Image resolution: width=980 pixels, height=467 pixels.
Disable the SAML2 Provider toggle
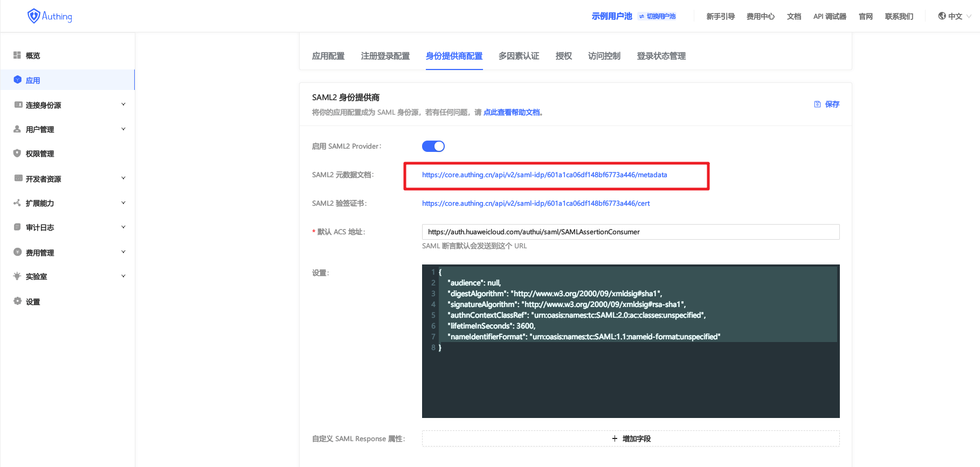(x=433, y=147)
